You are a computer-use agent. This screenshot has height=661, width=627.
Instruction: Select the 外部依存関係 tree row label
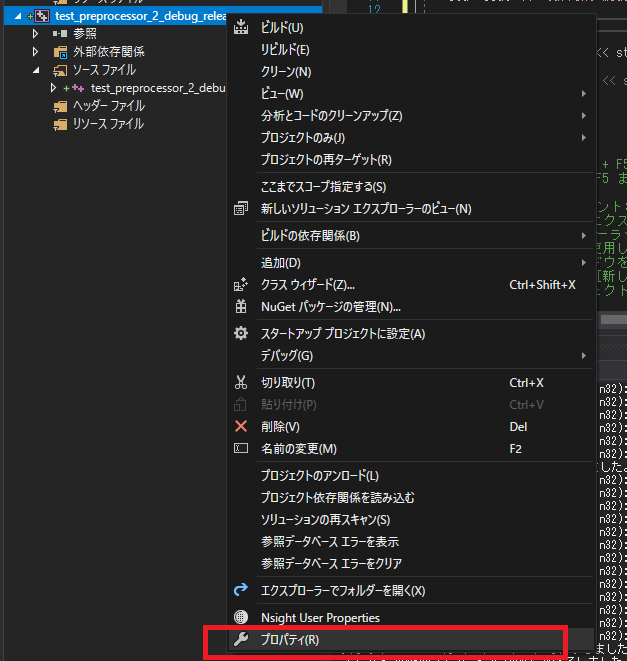click(x=109, y=52)
